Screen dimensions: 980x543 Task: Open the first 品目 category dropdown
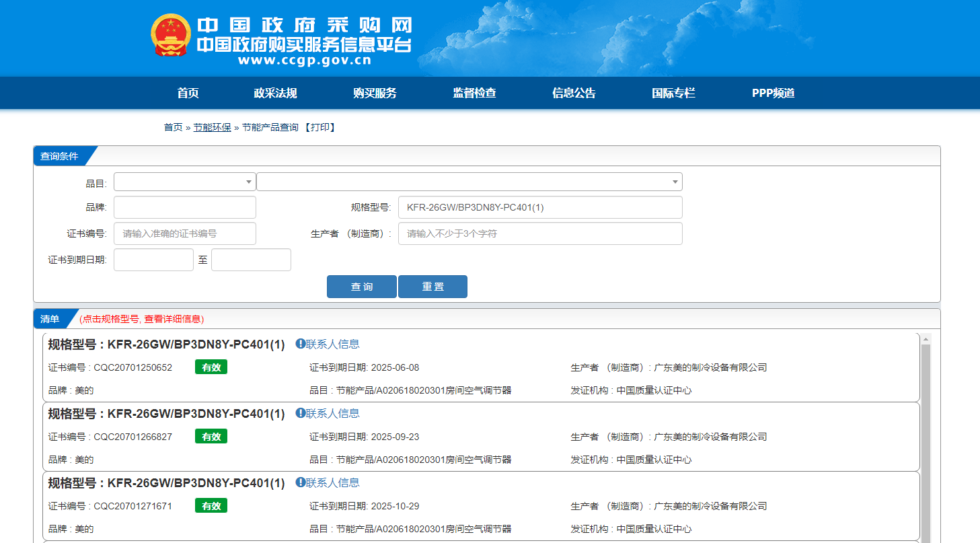point(185,182)
